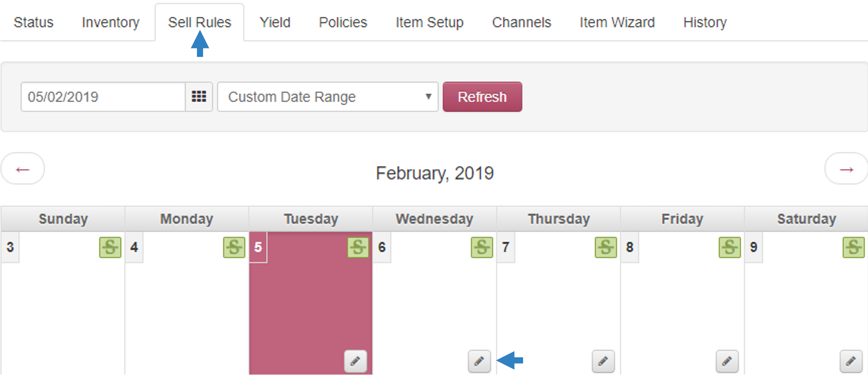Go to the previous month with left arrow
The height and width of the screenshot is (379, 868).
(x=23, y=169)
